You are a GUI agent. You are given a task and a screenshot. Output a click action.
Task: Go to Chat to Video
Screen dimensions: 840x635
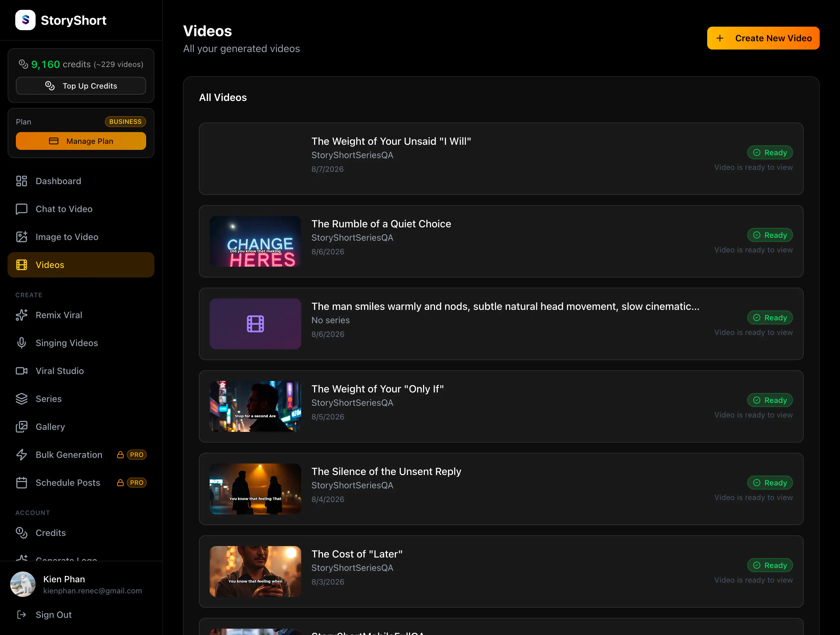click(81, 209)
